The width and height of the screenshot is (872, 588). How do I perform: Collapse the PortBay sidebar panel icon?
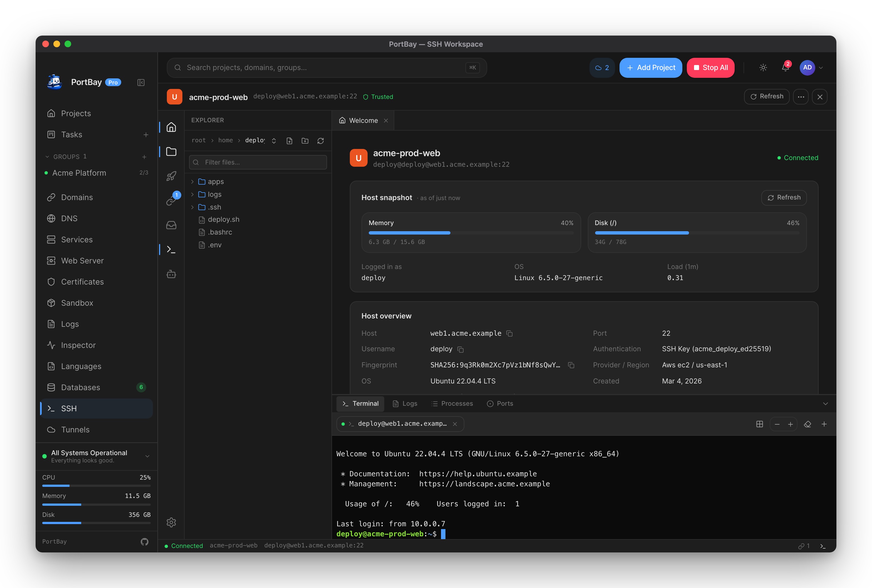pyautogui.click(x=141, y=83)
